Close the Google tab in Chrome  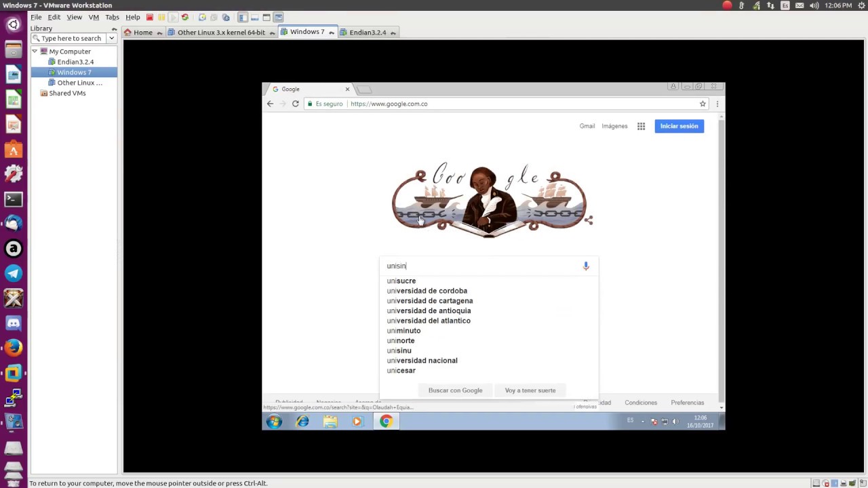(x=347, y=89)
